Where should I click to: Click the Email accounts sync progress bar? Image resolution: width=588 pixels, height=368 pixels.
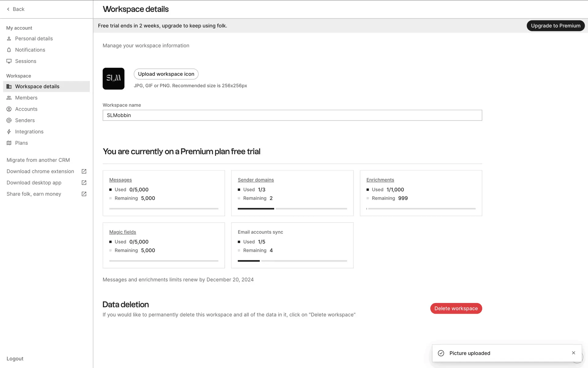coord(292,261)
